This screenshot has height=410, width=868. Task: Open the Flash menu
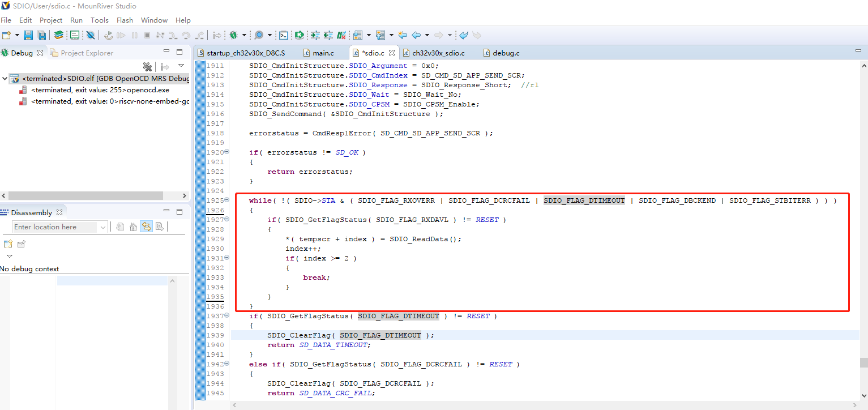(x=125, y=20)
